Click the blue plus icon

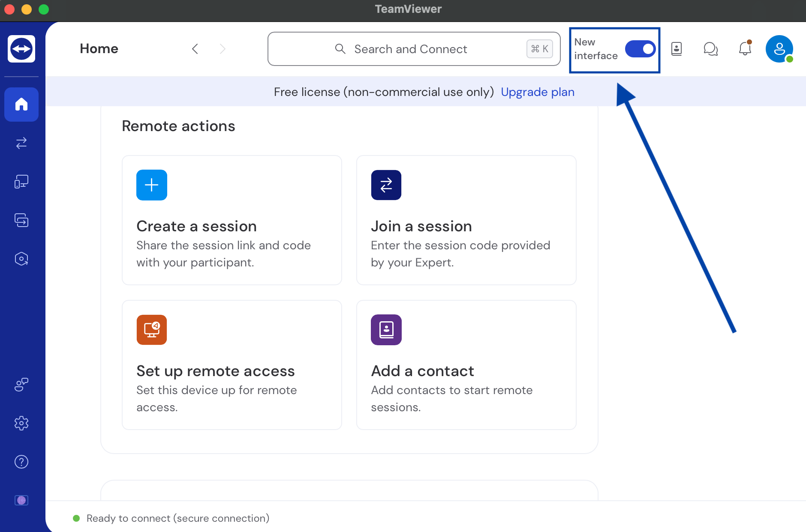click(152, 185)
